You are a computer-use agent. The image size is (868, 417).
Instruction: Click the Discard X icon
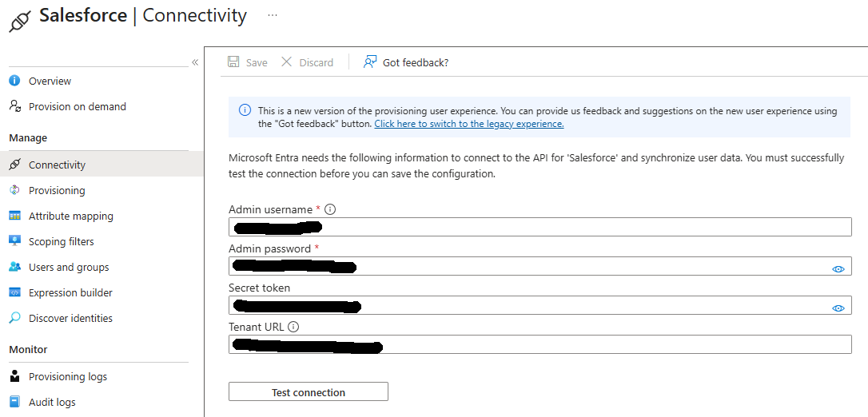[x=286, y=62]
